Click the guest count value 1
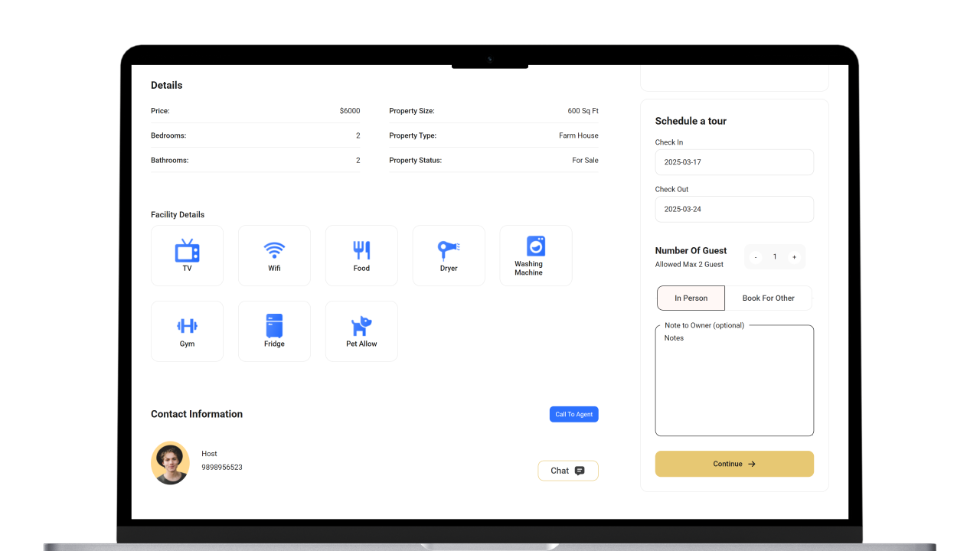The height and width of the screenshot is (551, 980). click(x=775, y=257)
